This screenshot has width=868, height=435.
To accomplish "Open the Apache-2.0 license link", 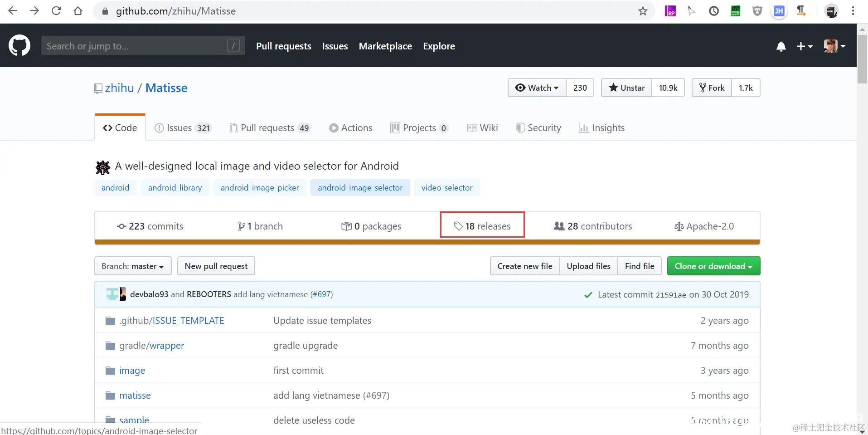I will click(704, 226).
